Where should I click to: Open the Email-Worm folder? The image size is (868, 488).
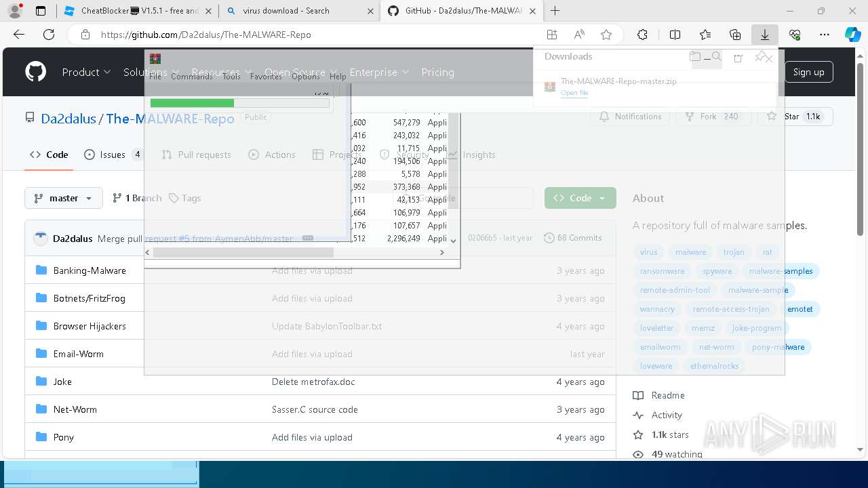[79, 354]
